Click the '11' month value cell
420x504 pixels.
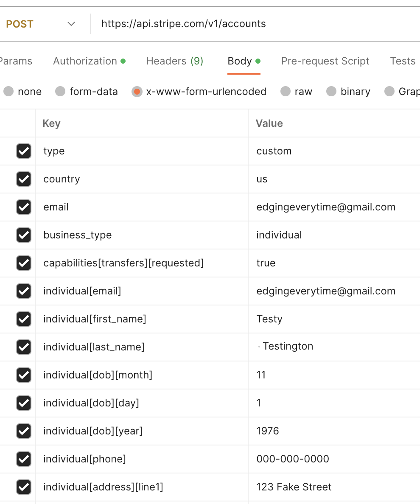click(x=334, y=375)
